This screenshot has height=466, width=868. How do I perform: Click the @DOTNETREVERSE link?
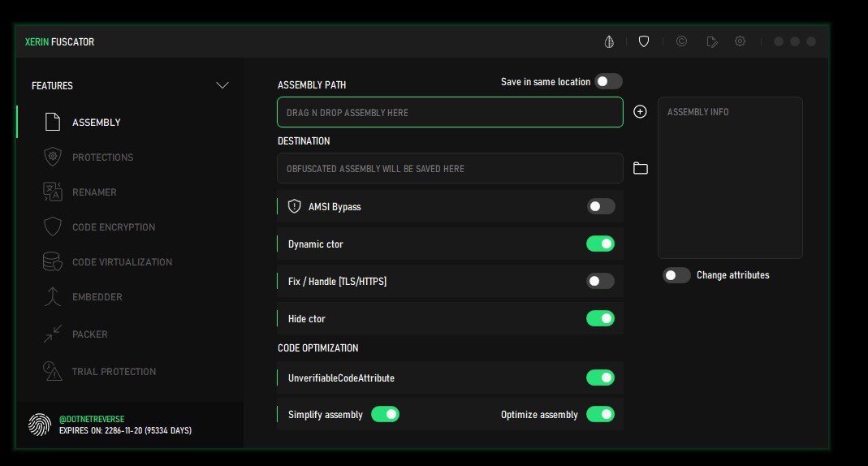(x=92, y=419)
